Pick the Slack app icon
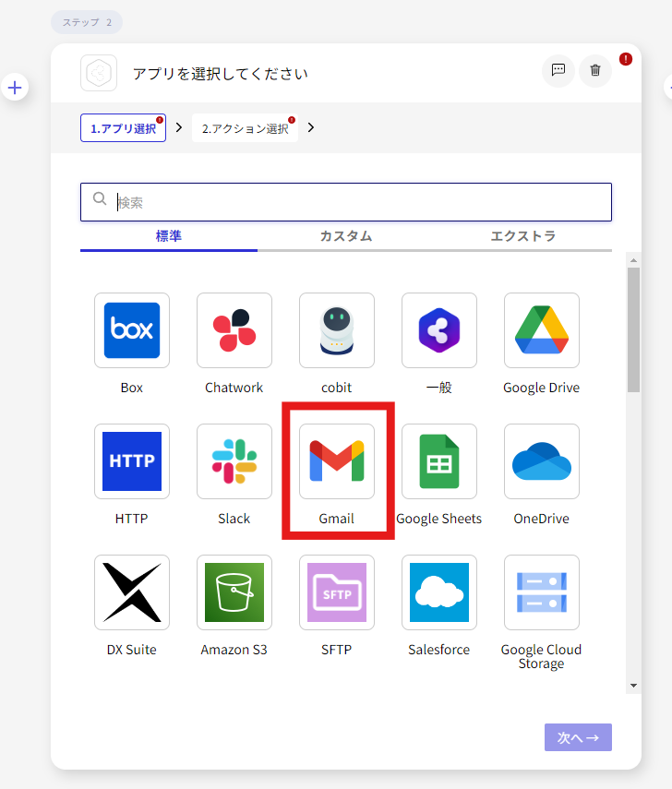This screenshot has width=672, height=789. point(234,460)
